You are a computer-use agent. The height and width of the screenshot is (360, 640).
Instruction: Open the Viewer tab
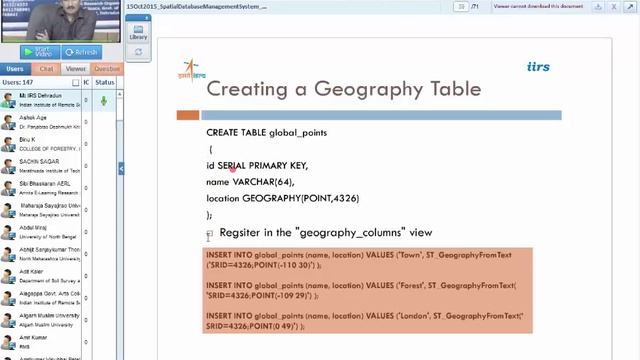tap(76, 69)
